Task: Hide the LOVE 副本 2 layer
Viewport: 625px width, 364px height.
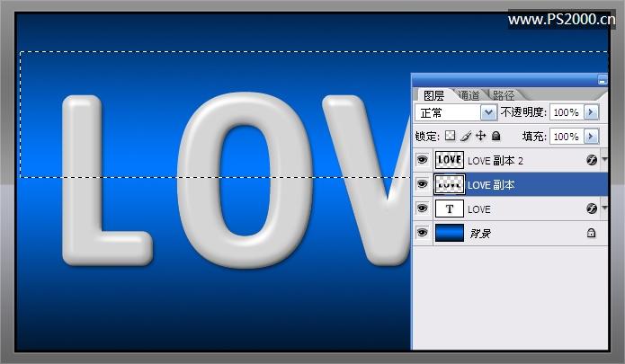Action: pyautogui.click(x=422, y=160)
